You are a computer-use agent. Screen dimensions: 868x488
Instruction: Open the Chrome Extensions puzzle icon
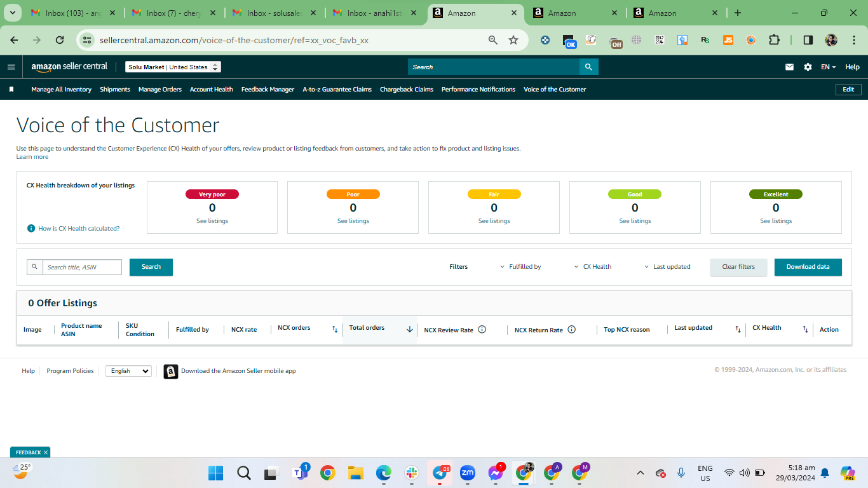(774, 40)
